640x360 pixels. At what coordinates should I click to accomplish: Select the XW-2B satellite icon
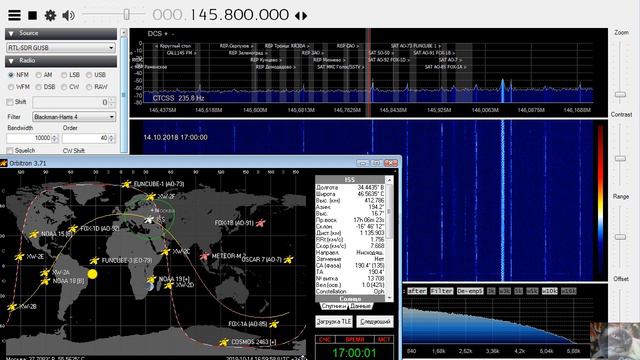tap(12, 307)
